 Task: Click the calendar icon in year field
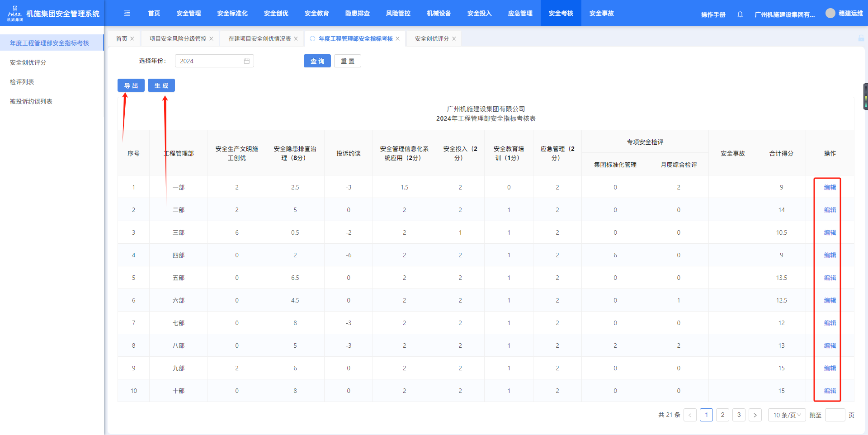point(247,61)
